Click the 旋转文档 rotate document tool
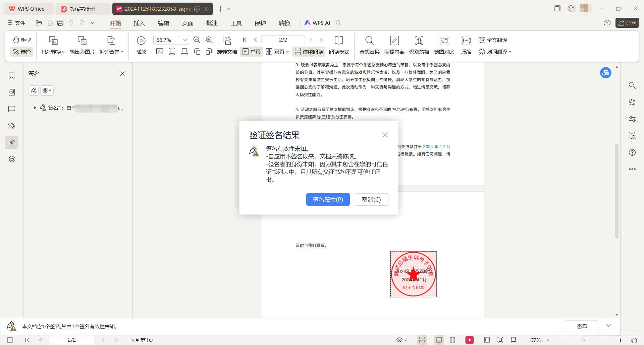644x345 pixels. coord(227,45)
